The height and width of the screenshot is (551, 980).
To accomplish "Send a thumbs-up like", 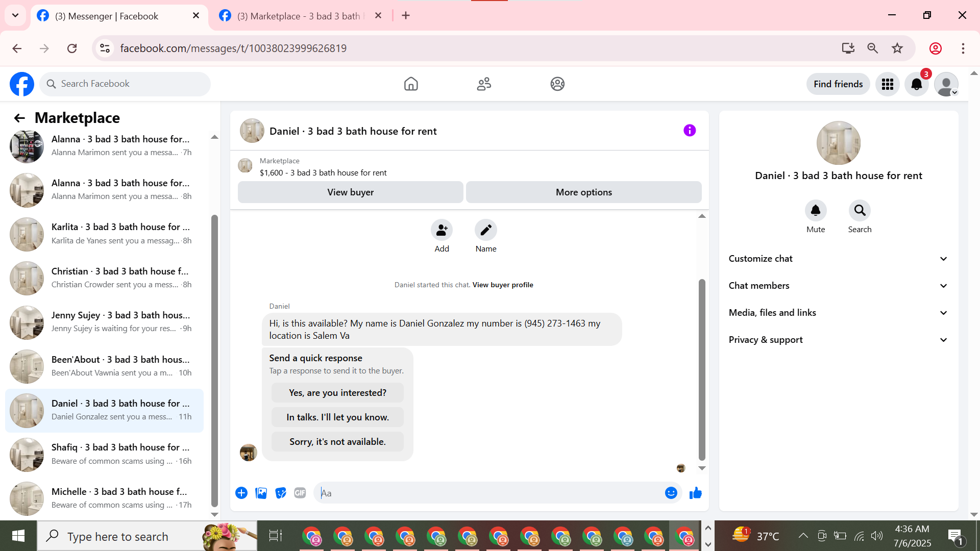I will coord(696,493).
